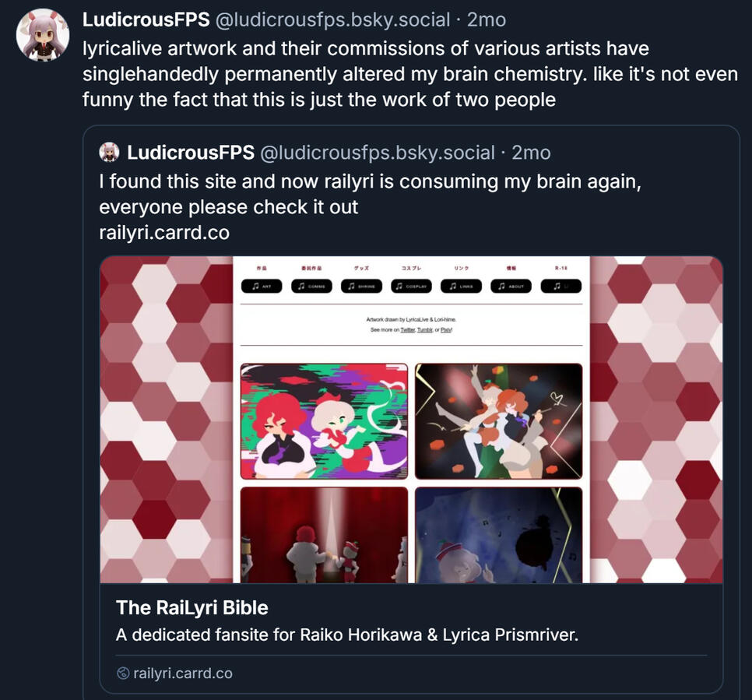Click the LINKS music-note button
This screenshot has height=700, width=752.
tap(462, 286)
